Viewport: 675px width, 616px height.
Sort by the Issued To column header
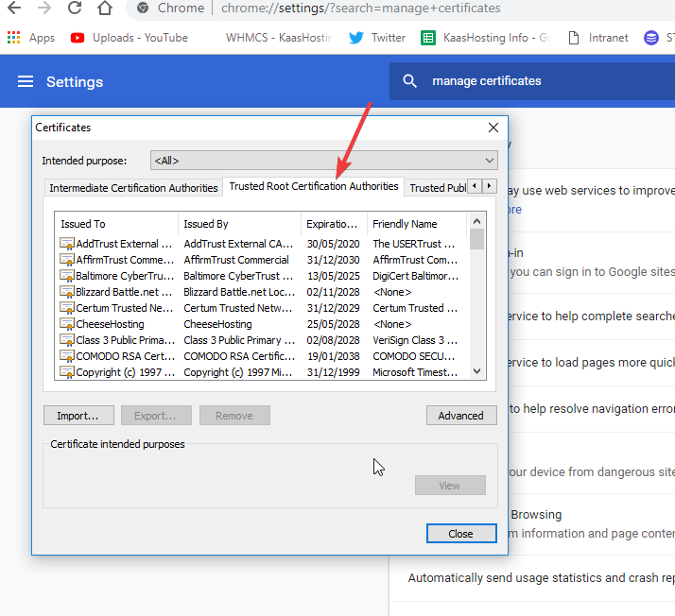(x=115, y=224)
